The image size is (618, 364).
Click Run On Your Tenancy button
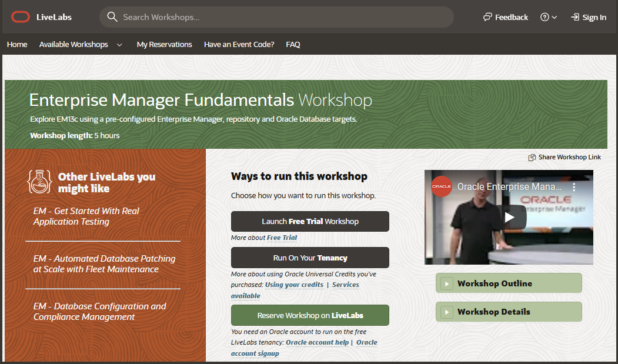click(x=310, y=258)
